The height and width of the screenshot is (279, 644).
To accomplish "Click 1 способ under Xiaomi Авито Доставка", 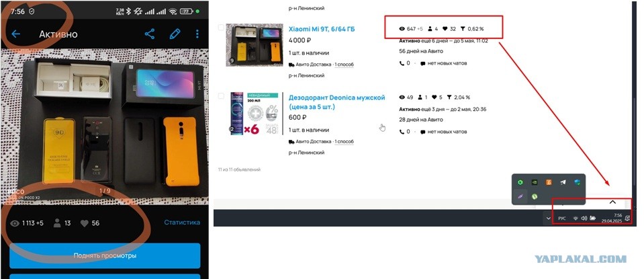I will 344,65.
